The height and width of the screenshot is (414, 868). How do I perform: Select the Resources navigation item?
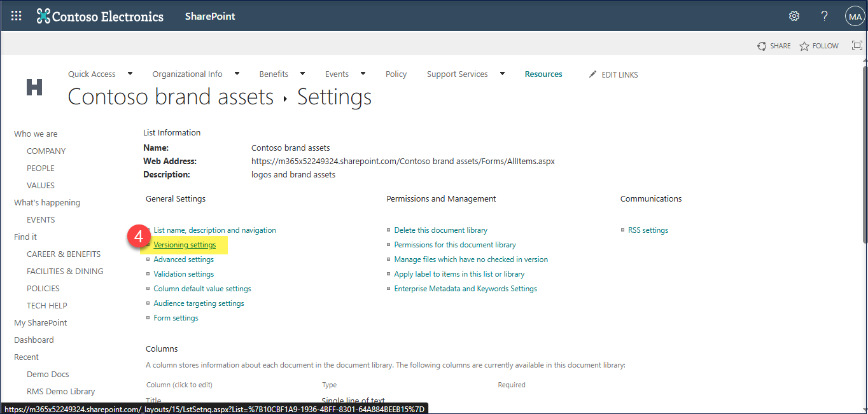point(543,74)
